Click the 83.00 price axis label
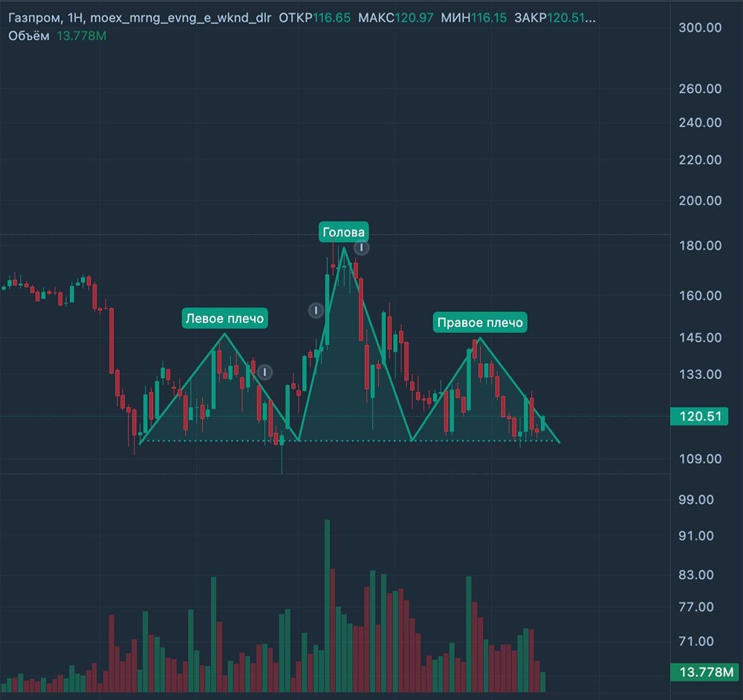 click(695, 575)
